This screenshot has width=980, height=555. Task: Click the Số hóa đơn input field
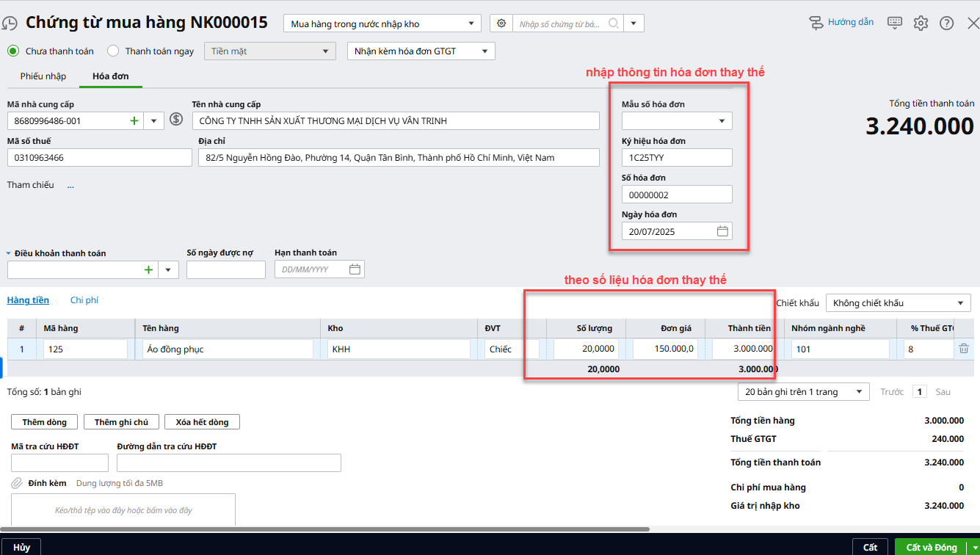coord(676,195)
